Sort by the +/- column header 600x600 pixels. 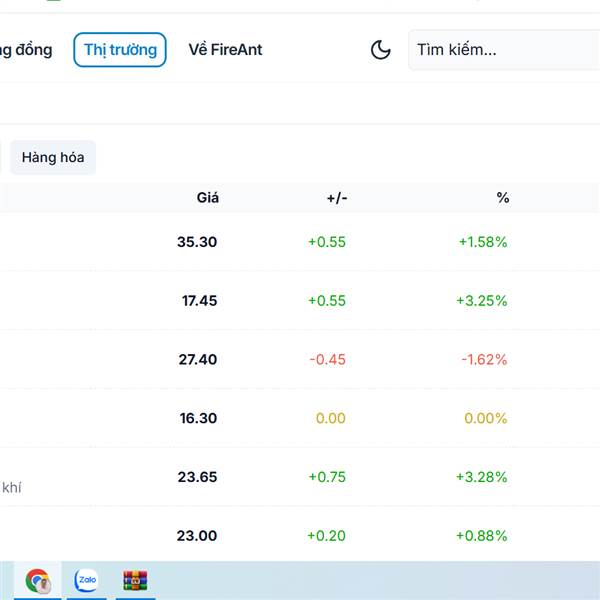coord(336,198)
